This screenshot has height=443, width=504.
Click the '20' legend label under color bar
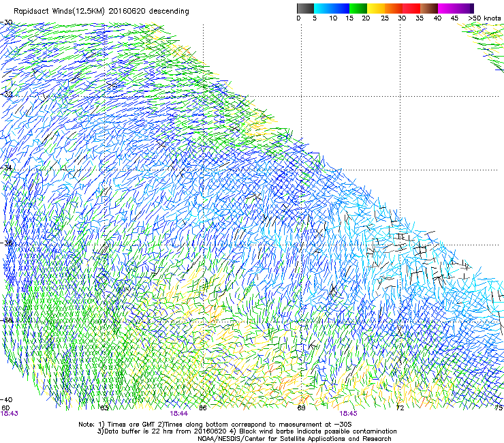[366, 18]
